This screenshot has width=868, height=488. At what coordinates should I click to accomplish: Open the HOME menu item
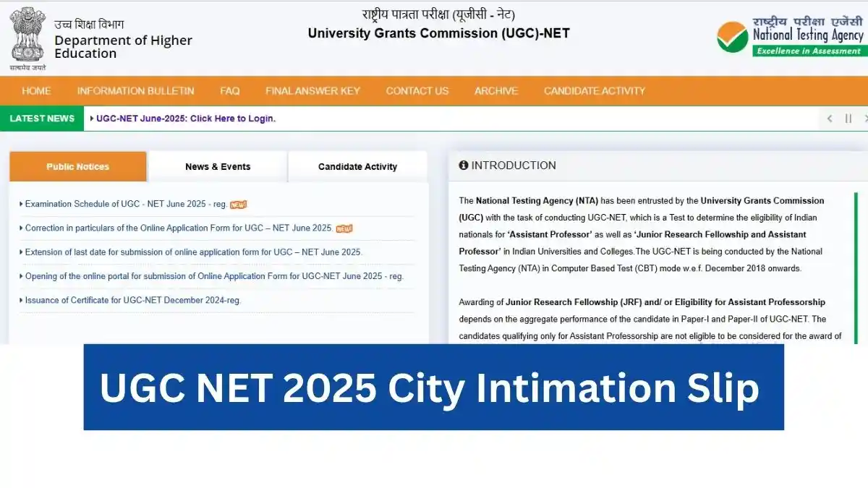click(36, 91)
